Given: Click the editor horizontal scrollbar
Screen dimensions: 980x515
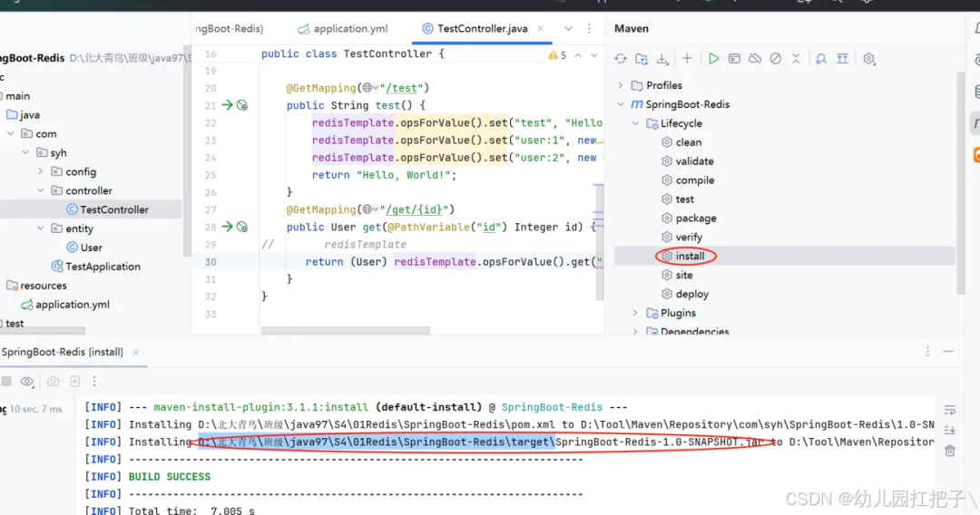Looking at the screenshot, I should click(346, 330).
